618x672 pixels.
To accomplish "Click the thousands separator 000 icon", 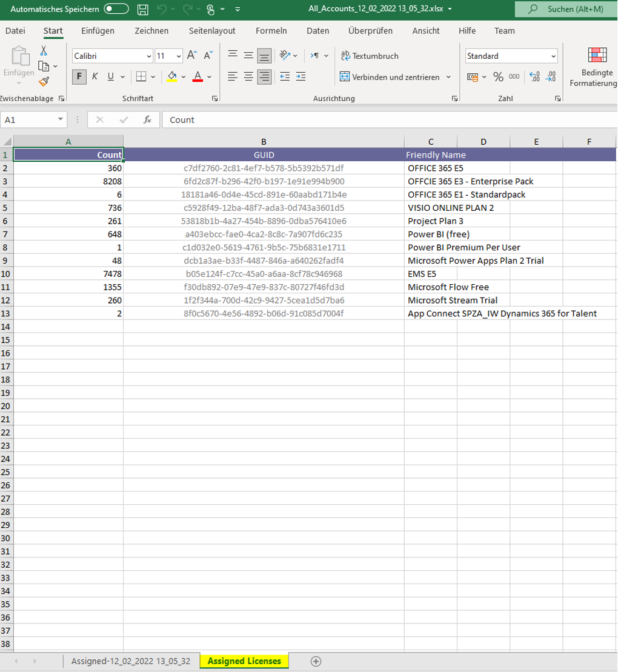I will 514,77.
